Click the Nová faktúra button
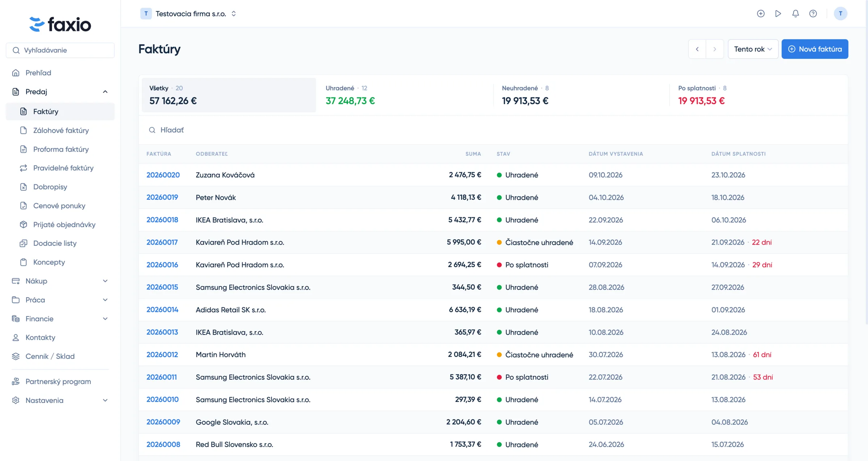 (x=815, y=49)
